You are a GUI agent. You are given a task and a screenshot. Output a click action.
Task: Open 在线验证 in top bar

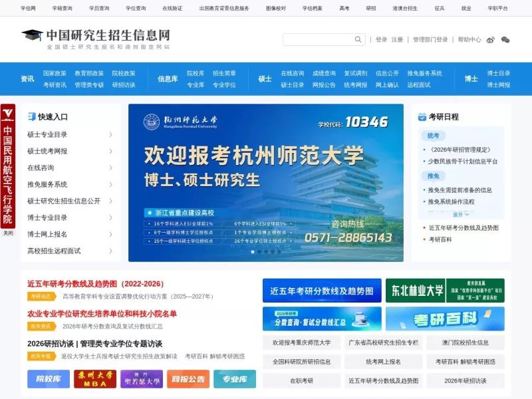tap(172, 8)
